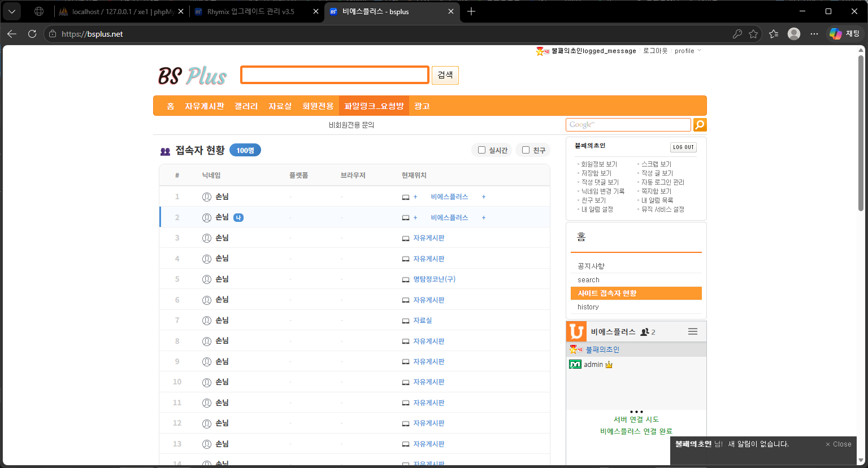The width and height of the screenshot is (868, 468).
Task: Click the page vertical scrollbar
Action: pyautogui.click(x=861, y=134)
